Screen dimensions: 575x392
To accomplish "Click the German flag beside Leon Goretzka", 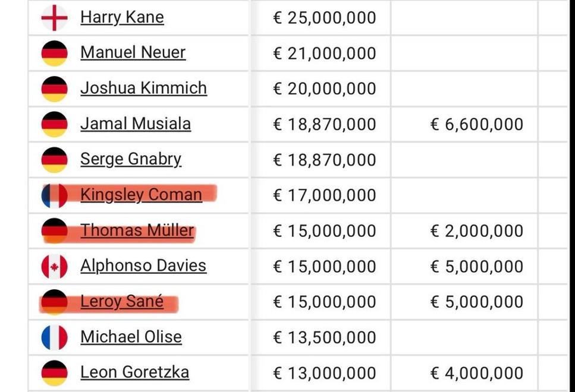I will click(x=54, y=373).
